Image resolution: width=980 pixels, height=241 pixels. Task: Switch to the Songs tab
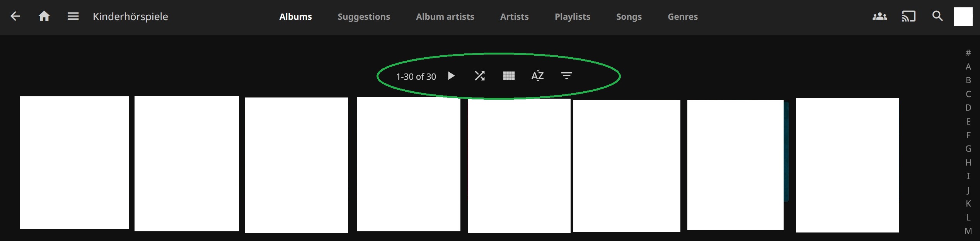tap(629, 17)
